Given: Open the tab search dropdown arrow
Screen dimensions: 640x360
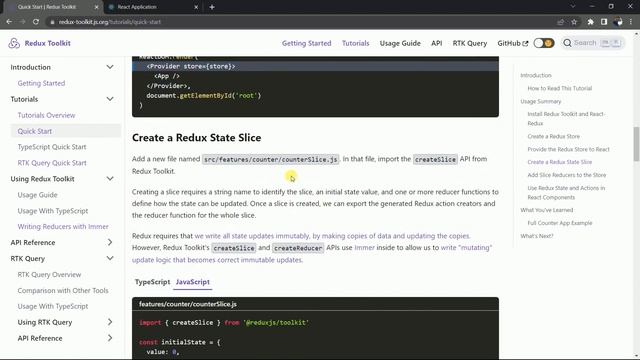Looking at the screenshot, I should [573, 7].
